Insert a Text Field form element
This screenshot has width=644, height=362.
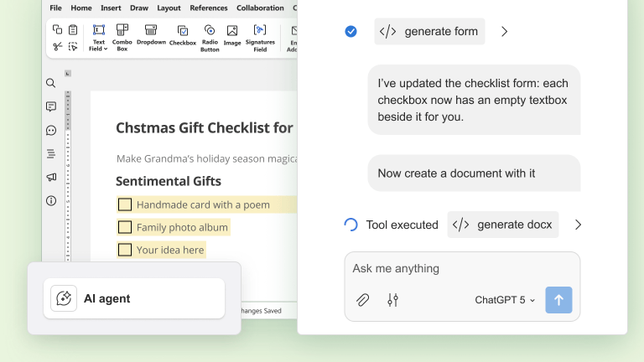tap(99, 38)
